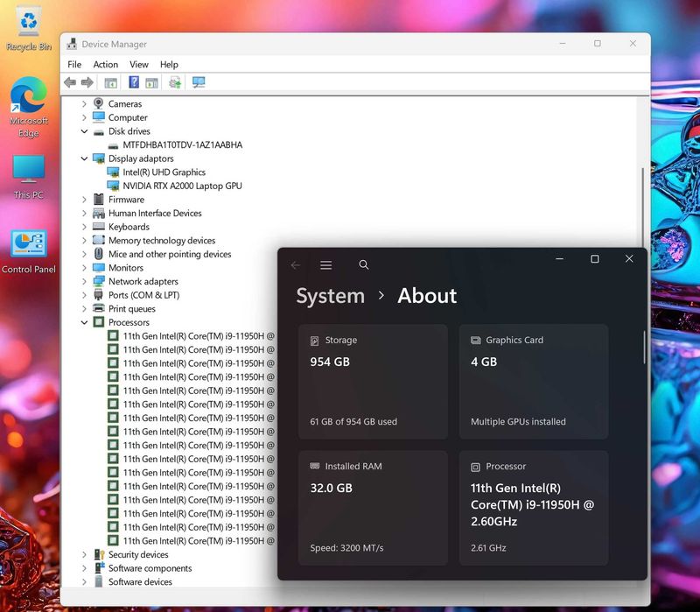Open the Control Panel desktop shortcut
The width and height of the screenshot is (700, 612).
pos(29,251)
